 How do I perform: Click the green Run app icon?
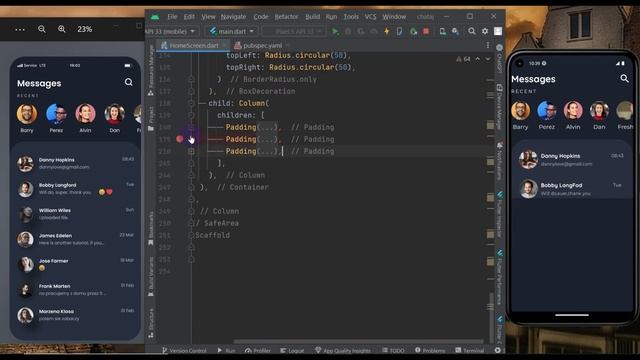[x=335, y=31]
